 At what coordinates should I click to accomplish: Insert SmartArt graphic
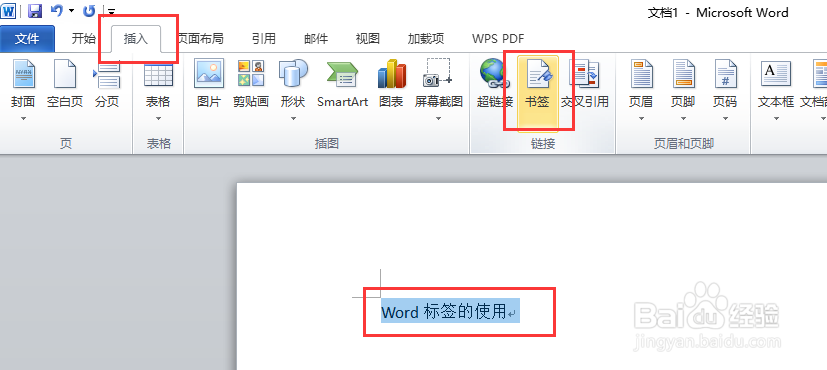point(342,83)
